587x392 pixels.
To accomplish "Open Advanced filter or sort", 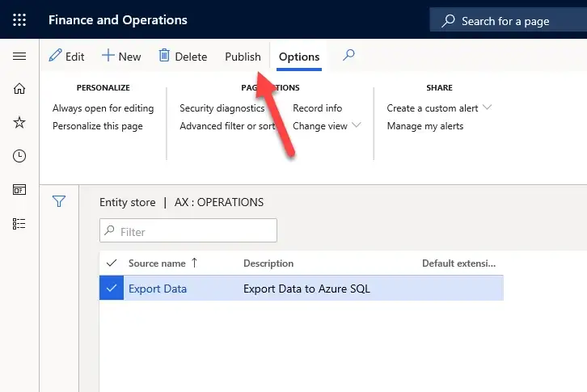I will click(x=227, y=126).
